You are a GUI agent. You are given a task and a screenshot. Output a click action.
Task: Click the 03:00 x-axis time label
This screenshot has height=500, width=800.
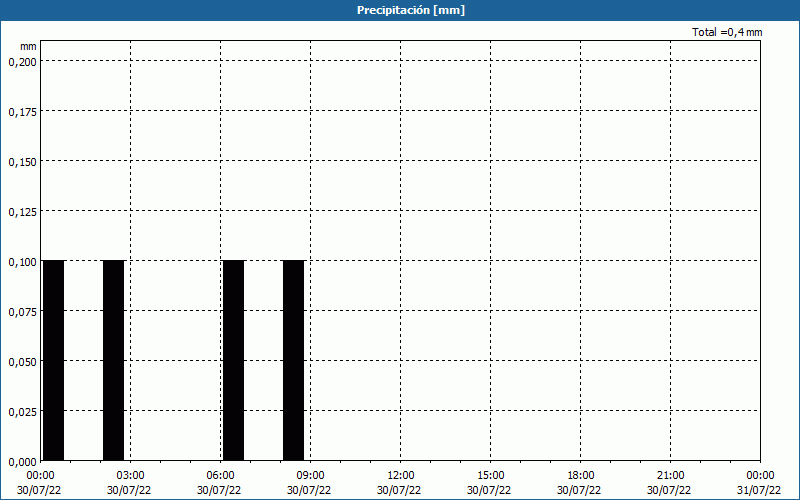[x=131, y=476]
